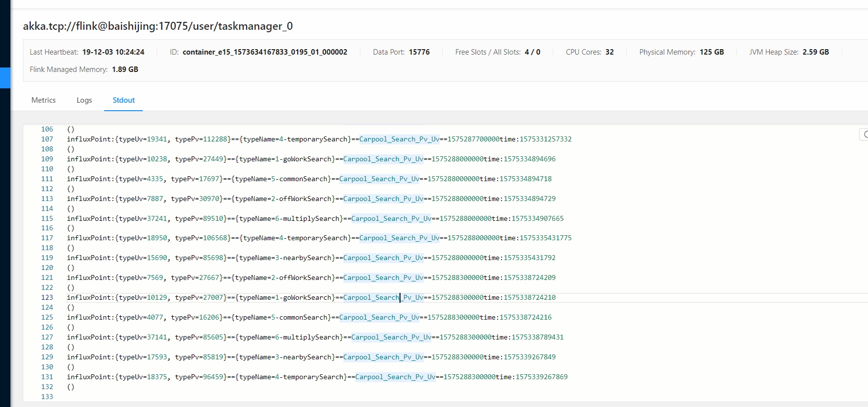Click the reload icon at the log's top-right
868x407 pixels.
(x=864, y=135)
